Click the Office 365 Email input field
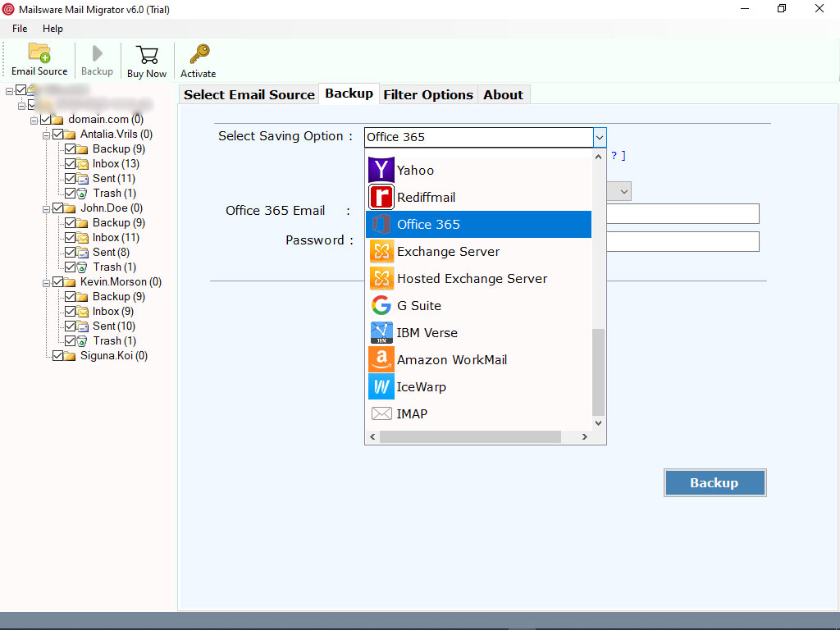The width and height of the screenshot is (840, 630). pos(683,214)
